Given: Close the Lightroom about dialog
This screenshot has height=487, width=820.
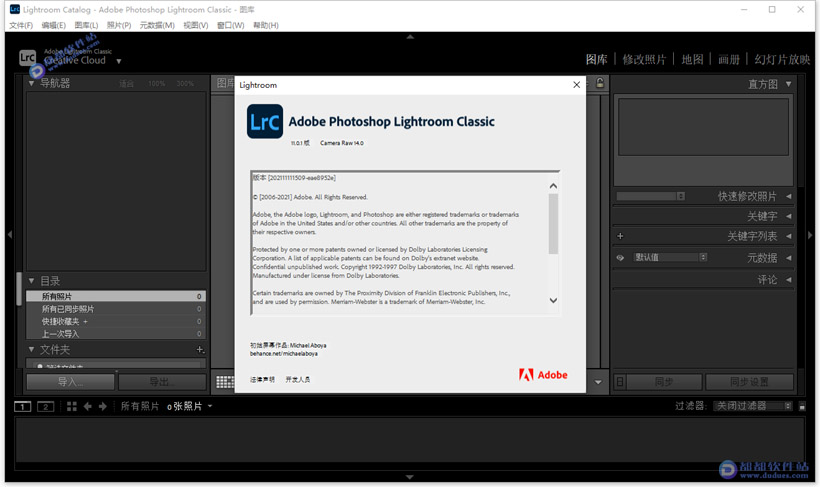Looking at the screenshot, I should point(576,85).
